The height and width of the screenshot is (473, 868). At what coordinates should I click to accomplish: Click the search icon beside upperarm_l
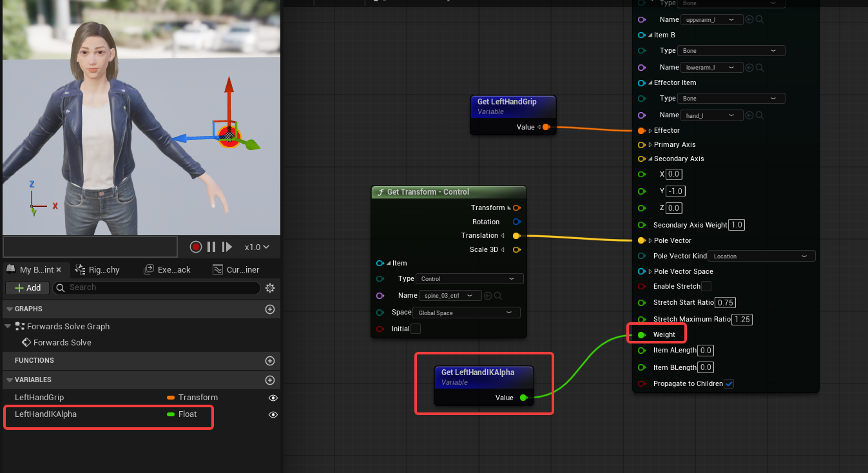[x=760, y=20]
